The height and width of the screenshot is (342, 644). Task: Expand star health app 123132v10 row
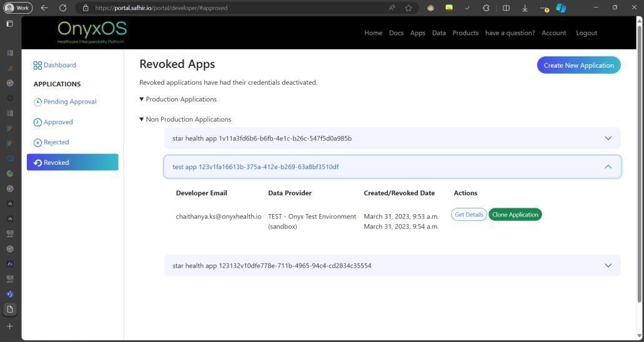(392, 265)
